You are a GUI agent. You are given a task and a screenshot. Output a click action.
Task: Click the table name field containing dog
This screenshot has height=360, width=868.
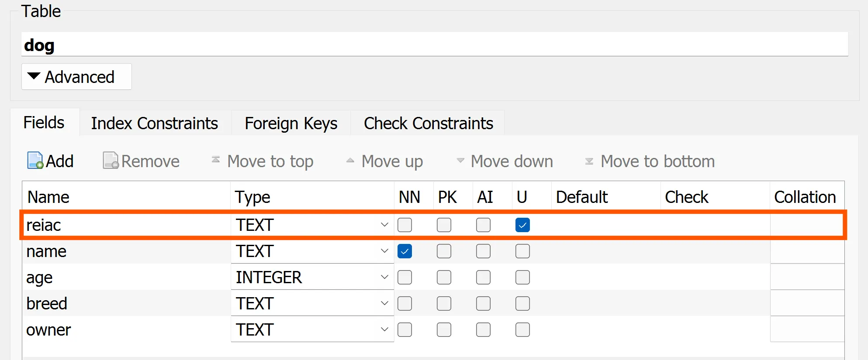(x=434, y=45)
